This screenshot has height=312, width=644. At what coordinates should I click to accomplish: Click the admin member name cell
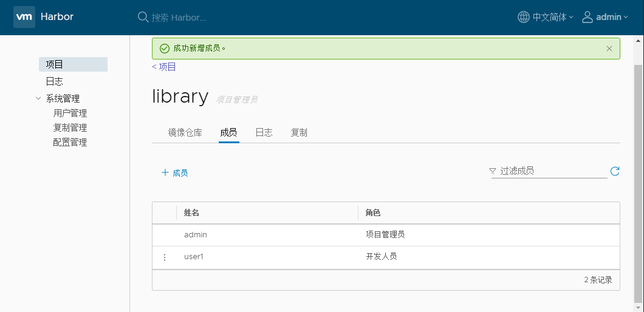pos(196,235)
